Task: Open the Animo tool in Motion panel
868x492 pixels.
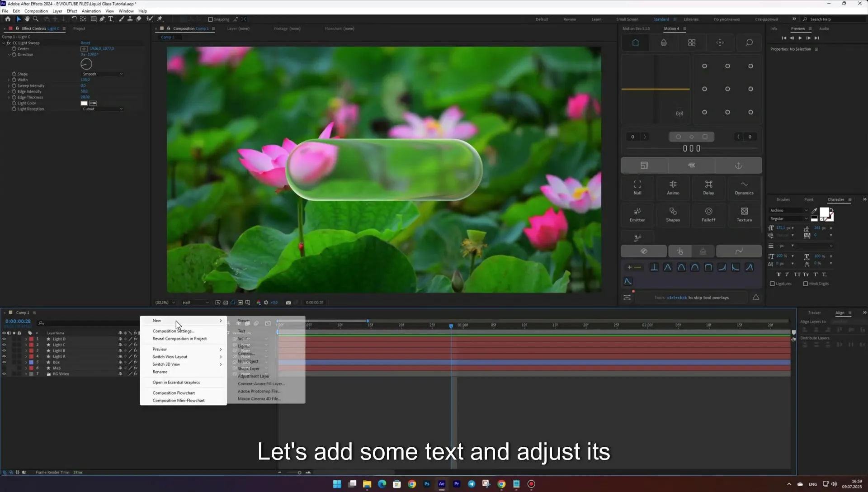Action: pyautogui.click(x=673, y=187)
